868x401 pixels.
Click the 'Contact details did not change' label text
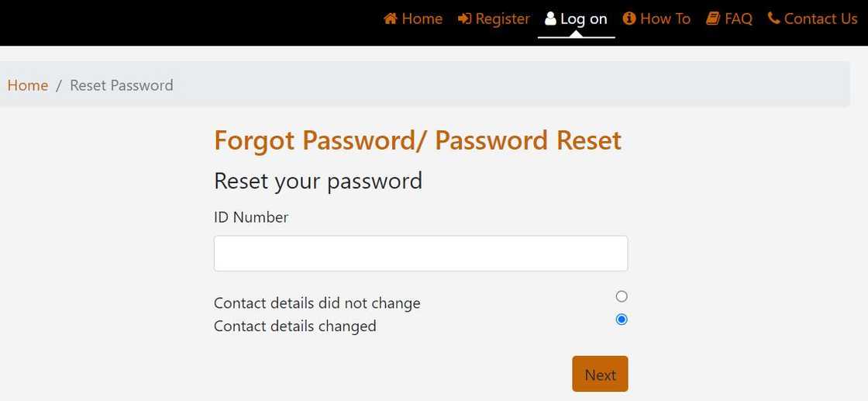317,303
